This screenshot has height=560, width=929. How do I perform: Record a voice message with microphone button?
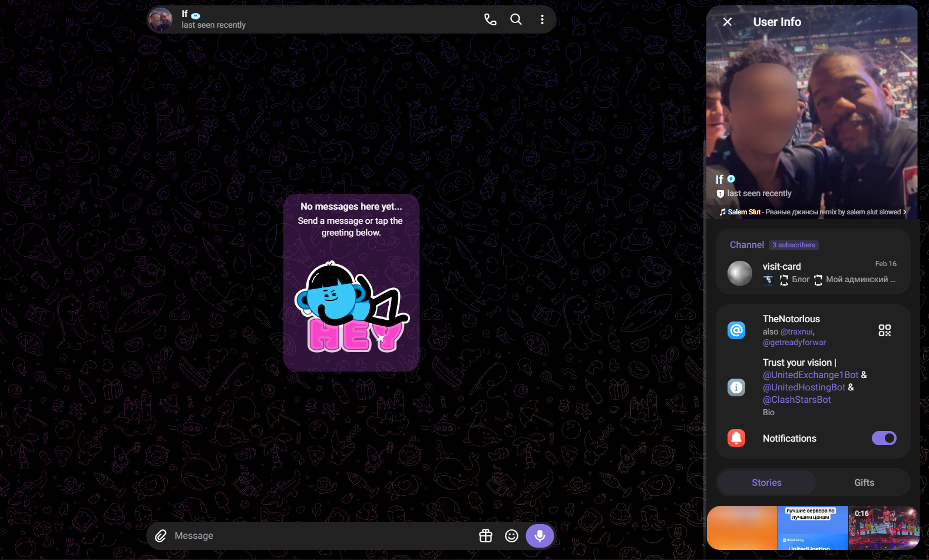540,536
